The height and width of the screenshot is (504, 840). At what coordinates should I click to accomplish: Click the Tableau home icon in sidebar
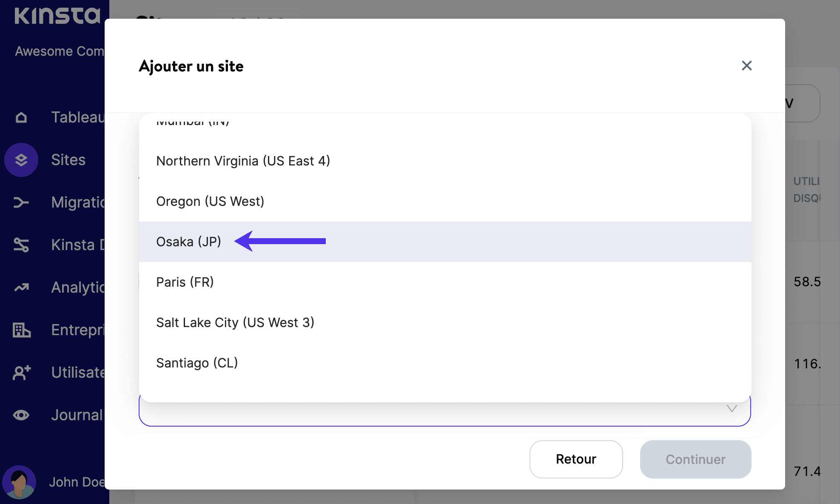(x=21, y=117)
